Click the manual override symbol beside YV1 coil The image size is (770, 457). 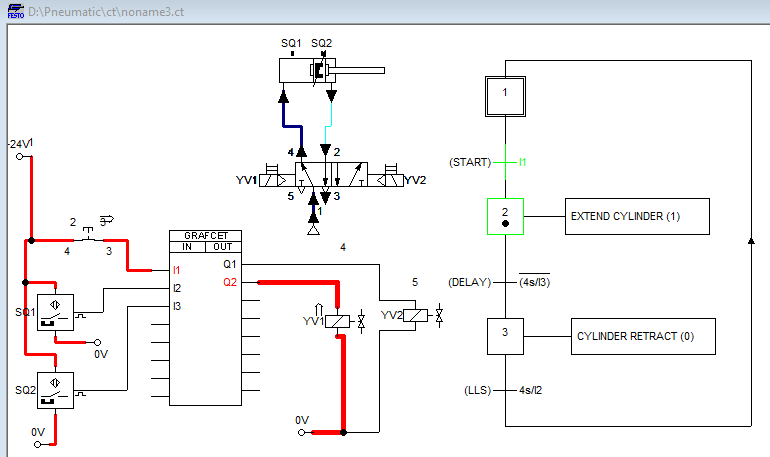coord(361,322)
